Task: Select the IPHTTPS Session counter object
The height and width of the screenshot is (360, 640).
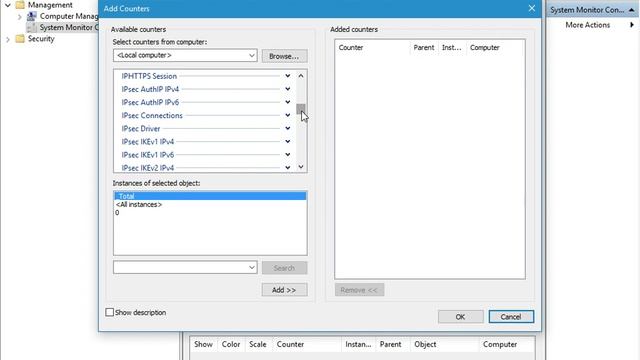Action: pyautogui.click(x=149, y=76)
